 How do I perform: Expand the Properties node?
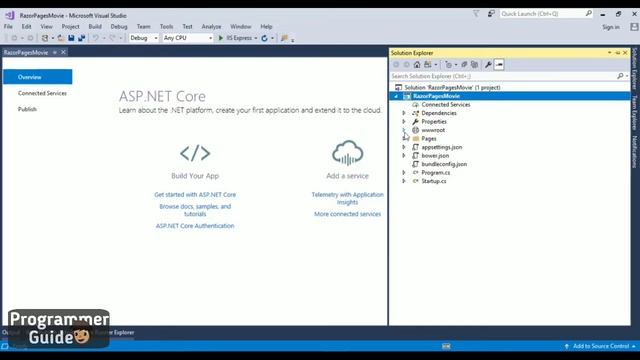pyautogui.click(x=404, y=122)
